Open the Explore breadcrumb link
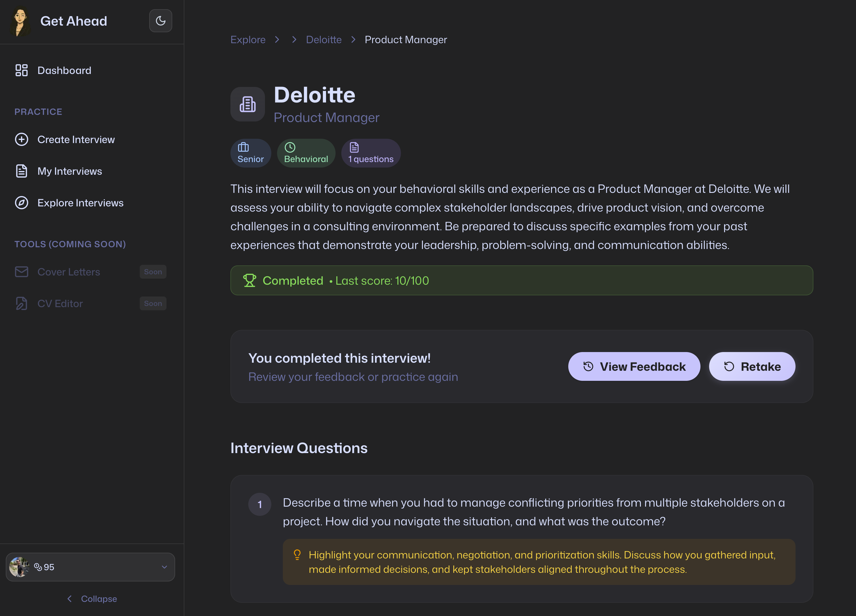The width and height of the screenshot is (856, 616). click(248, 40)
